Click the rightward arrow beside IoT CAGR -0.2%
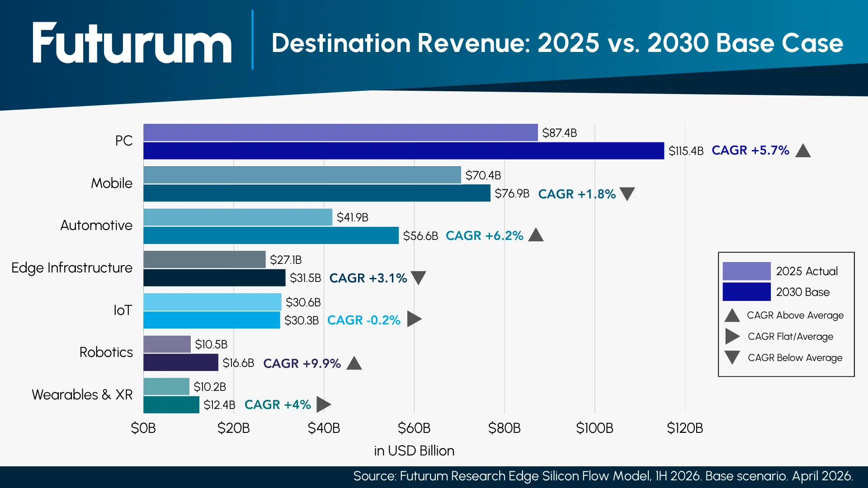868x488 pixels. point(415,319)
